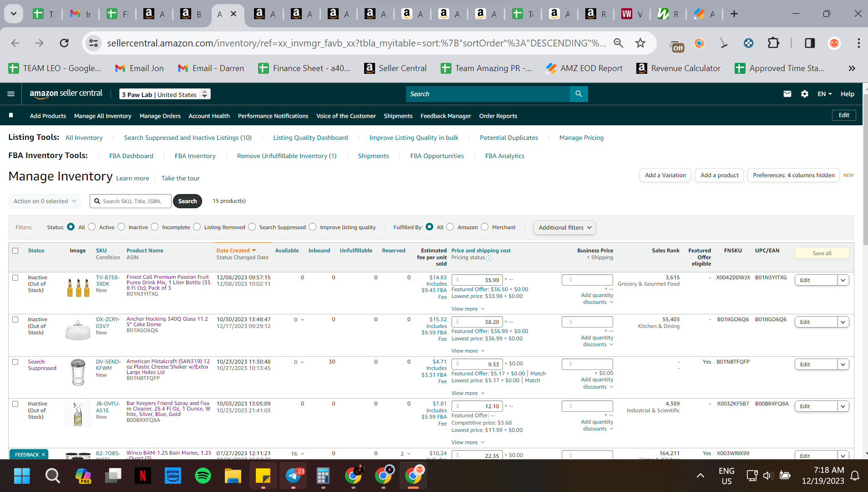Launch Spotify from the taskbar
Screen dimensions: 868x492
[203, 476]
